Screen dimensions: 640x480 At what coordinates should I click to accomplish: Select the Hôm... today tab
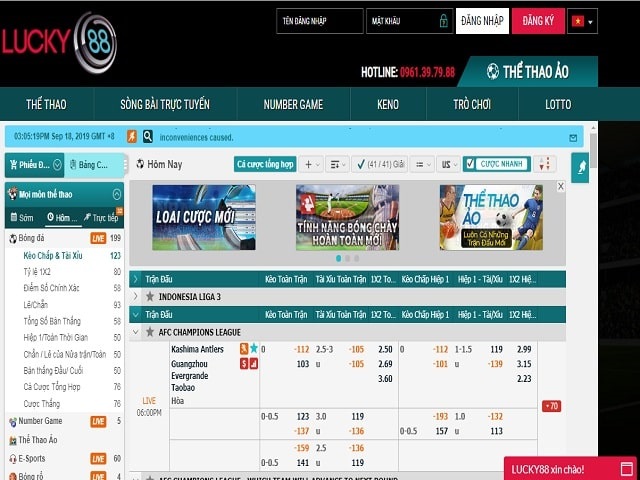[x=62, y=218]
